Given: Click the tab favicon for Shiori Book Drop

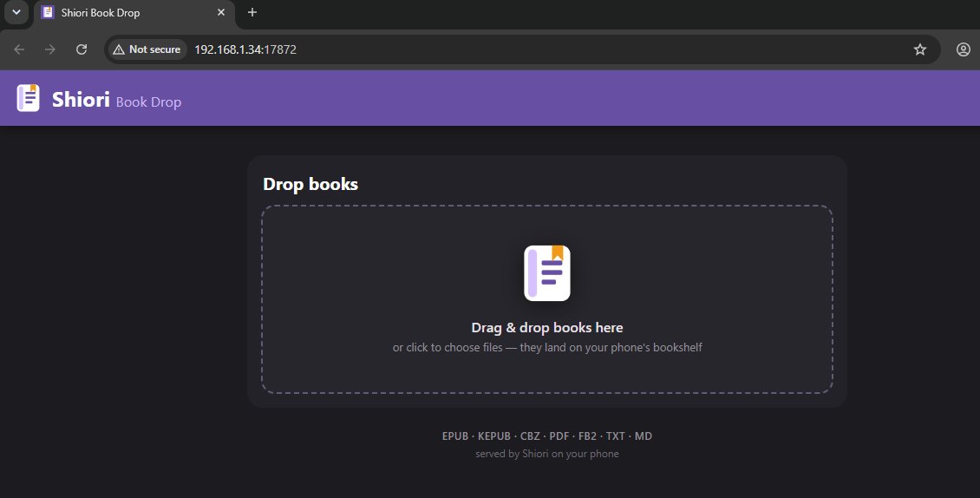Looking at the screenshot, I should [x=48, y=12].
